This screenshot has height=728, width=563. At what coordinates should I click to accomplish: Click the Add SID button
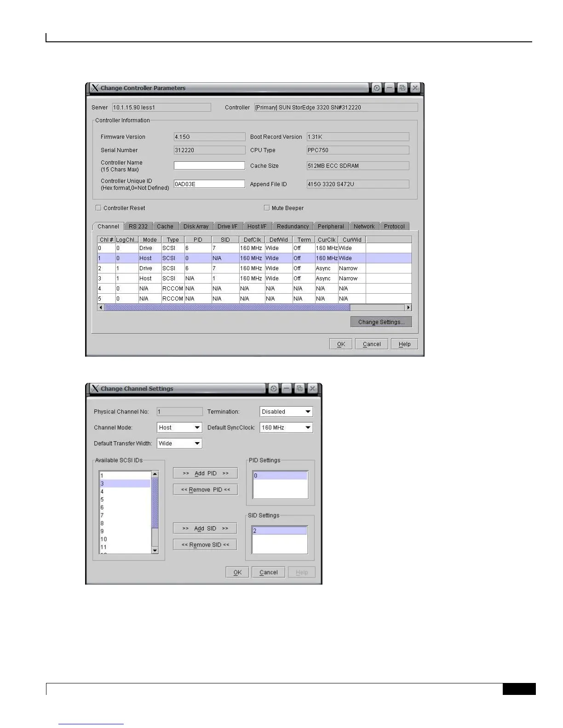(x=205, y=529)
